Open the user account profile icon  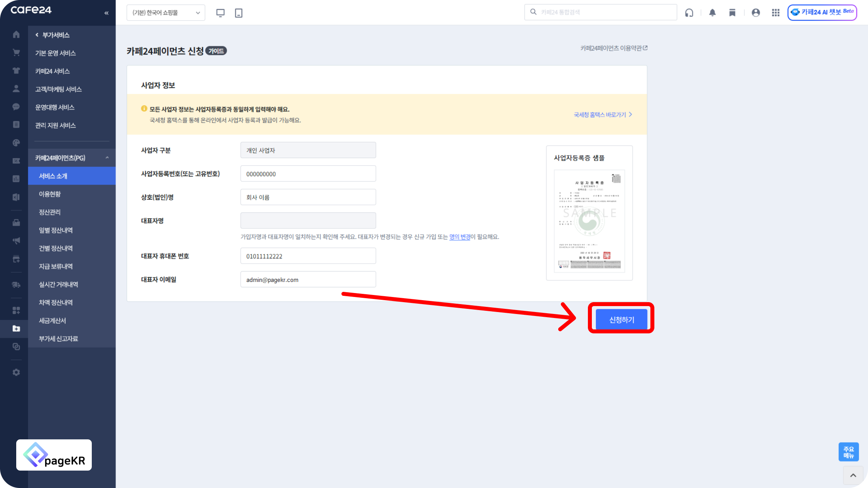(x=756, y=13)
